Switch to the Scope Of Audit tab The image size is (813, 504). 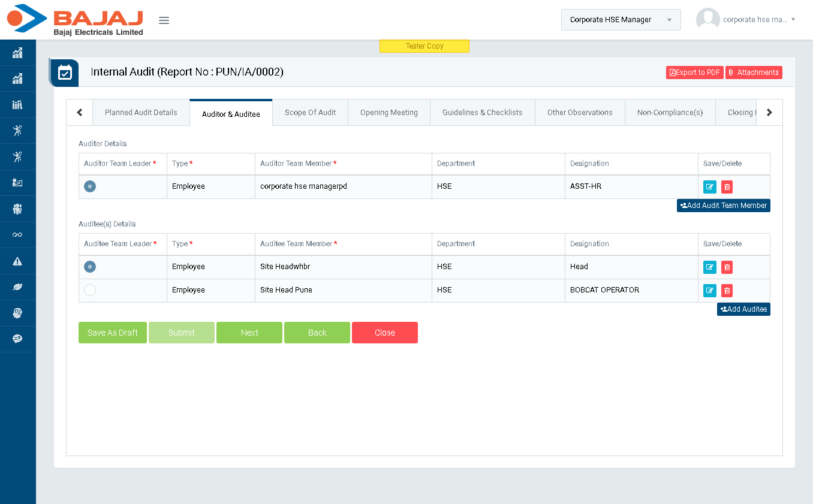click(x=310, y=113)
